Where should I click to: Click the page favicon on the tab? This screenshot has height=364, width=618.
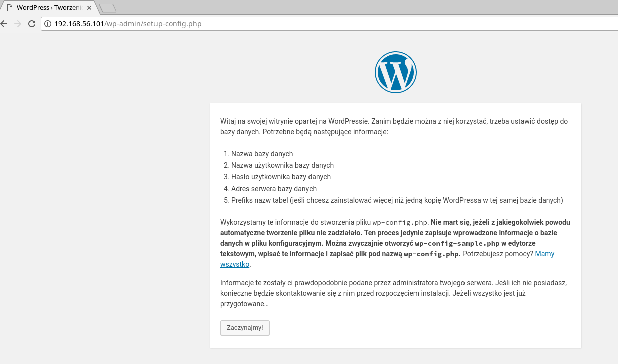tap(9, 8)
